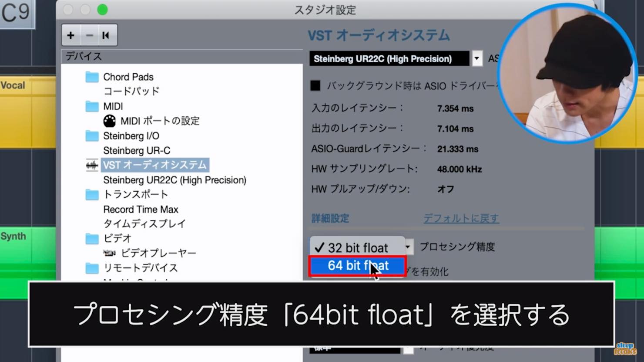Click the デバイス column header
644x362 pixels.
[x=84, y=56]
